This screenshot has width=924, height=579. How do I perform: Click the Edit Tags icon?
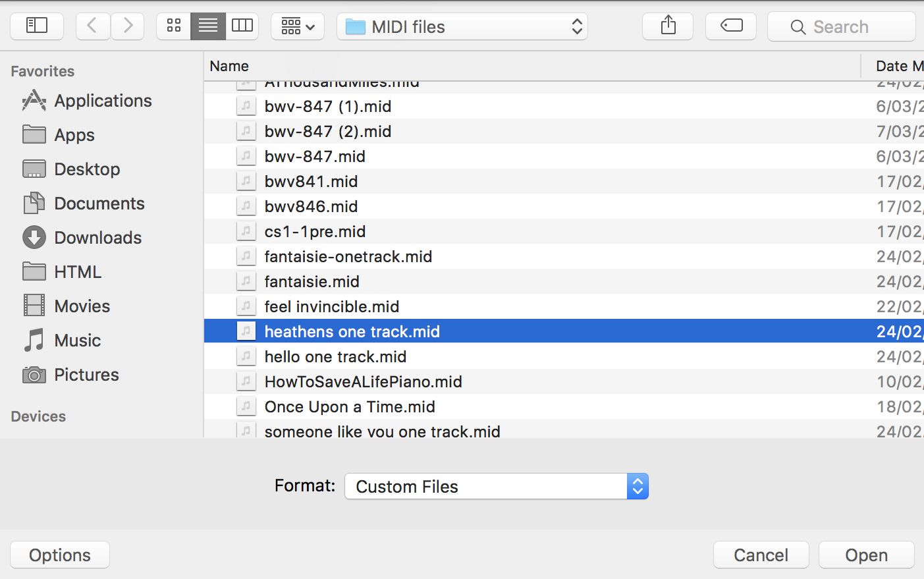point(731,26)
